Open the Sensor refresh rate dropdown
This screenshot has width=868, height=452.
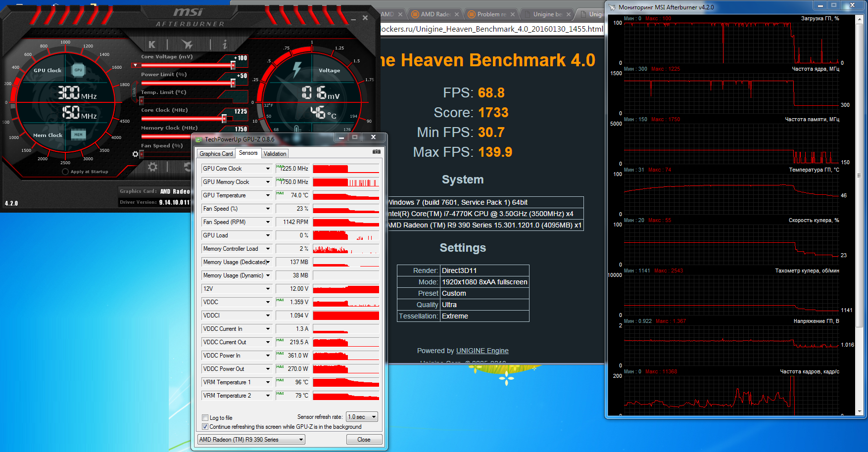click(x=362, y=417)
